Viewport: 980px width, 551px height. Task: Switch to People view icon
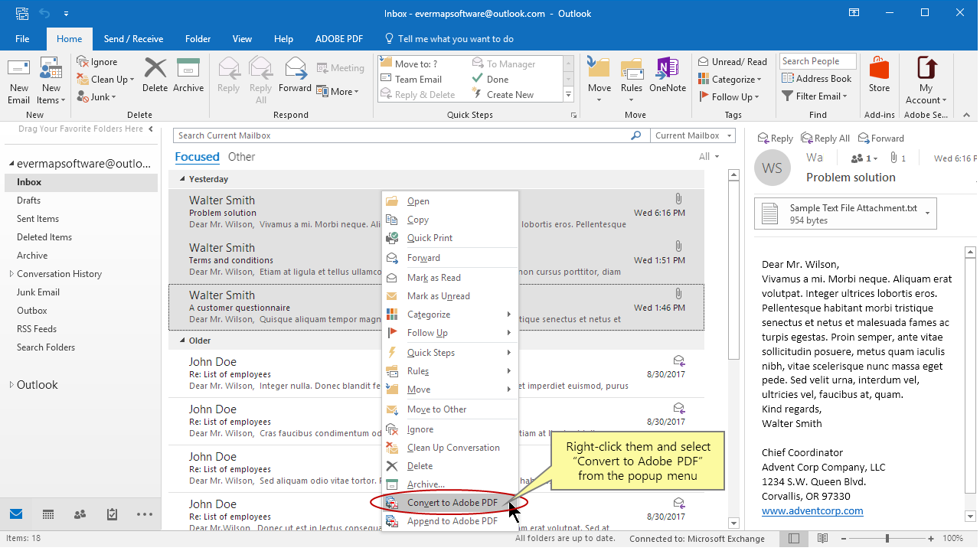(x=80, y=514)
